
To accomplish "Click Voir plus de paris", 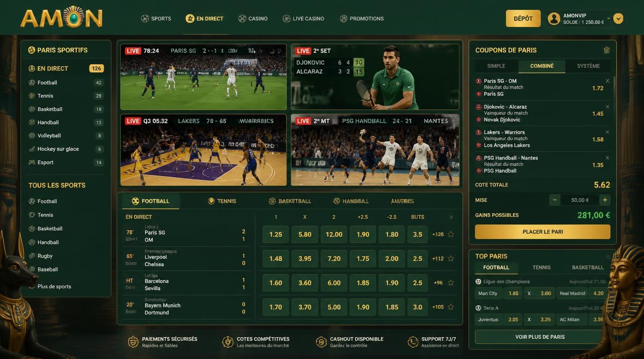I will [x=540, y=337].
